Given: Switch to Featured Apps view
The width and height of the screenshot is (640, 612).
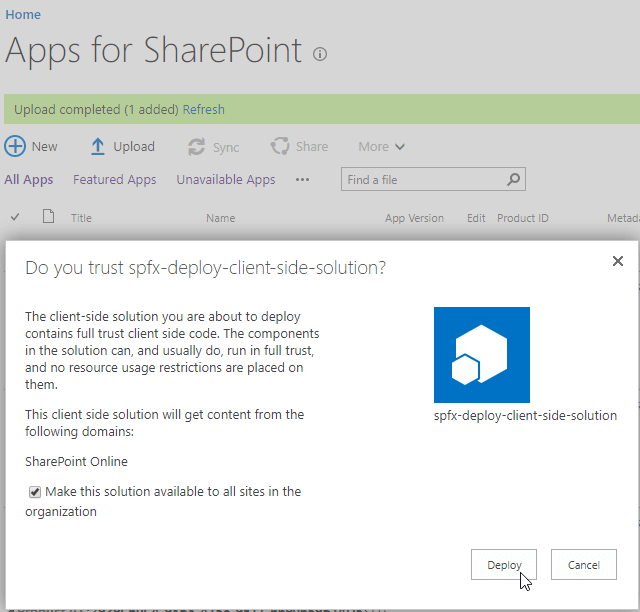Looking at the screenshot, I should [114, 180].
